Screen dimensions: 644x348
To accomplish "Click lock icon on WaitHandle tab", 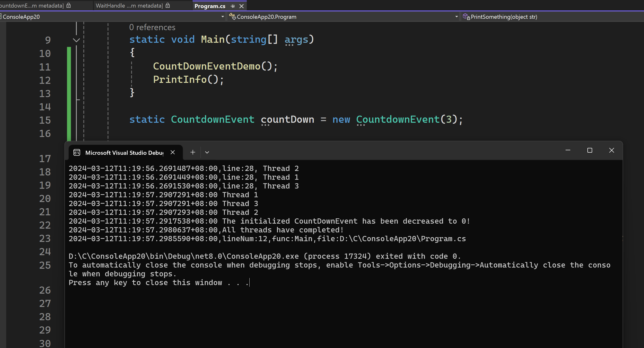I will pos(168,5).
